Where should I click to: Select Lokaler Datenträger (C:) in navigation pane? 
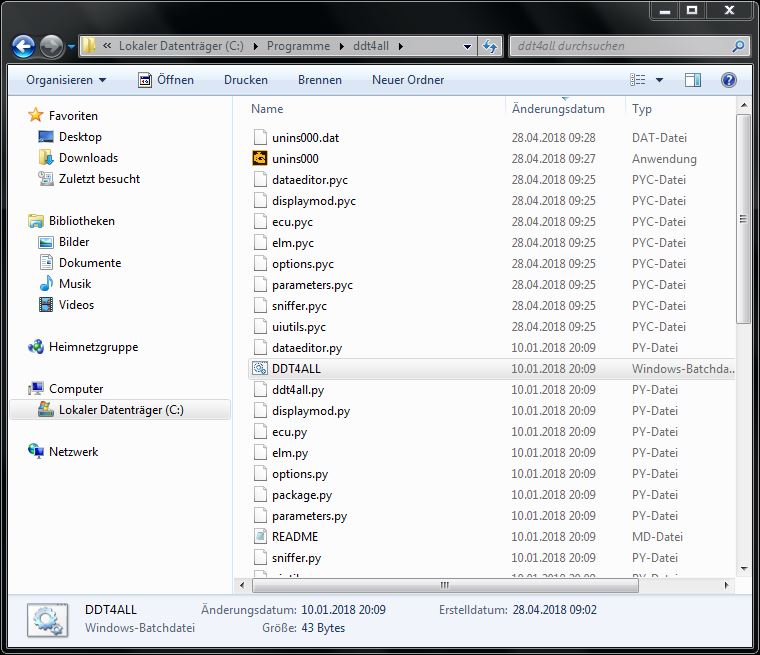[120, 410]
